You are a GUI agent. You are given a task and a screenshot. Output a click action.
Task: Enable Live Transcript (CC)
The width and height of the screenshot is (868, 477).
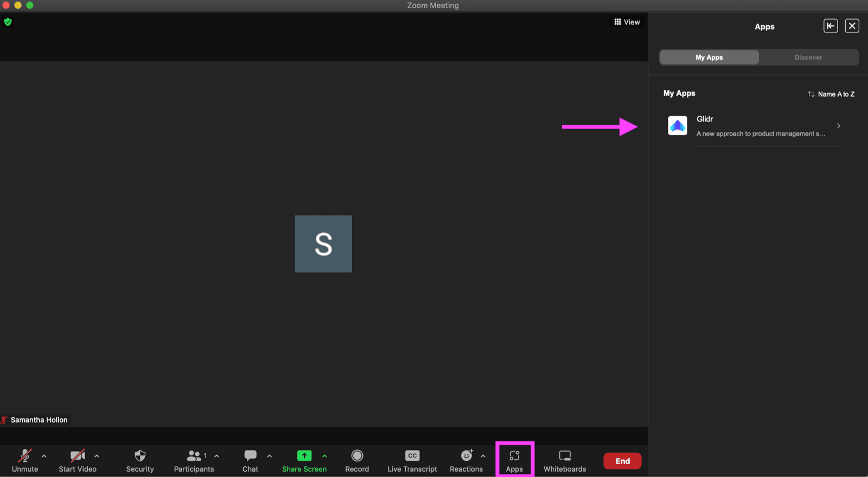point(412,461)
